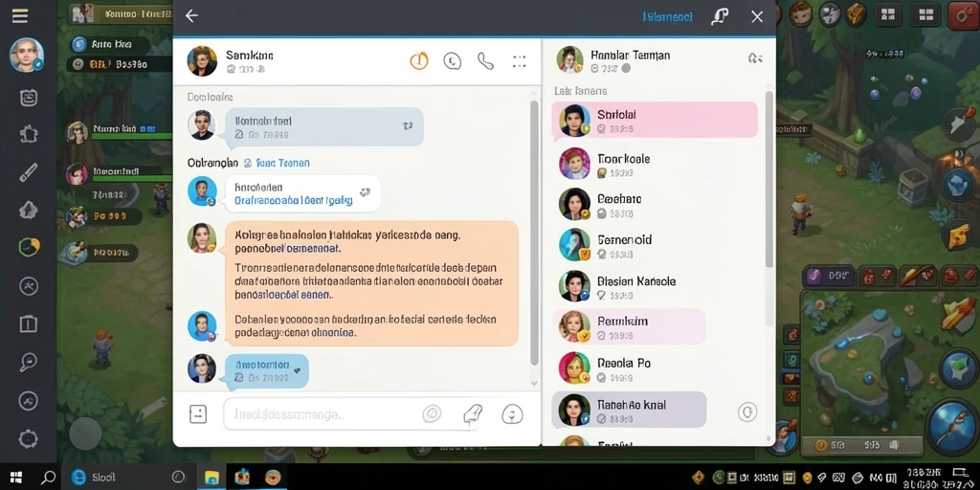Open the hamburger menu in left sidebar
Screen dimensions: 980x490
coord(20,16)
